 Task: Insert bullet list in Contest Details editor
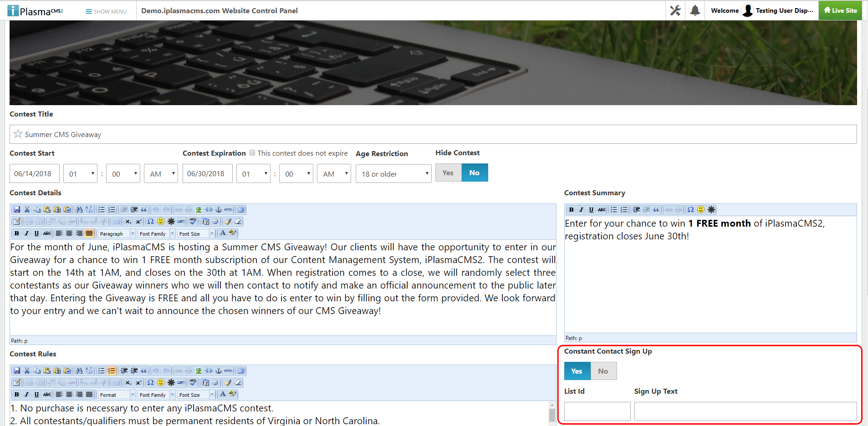(102, 210)
